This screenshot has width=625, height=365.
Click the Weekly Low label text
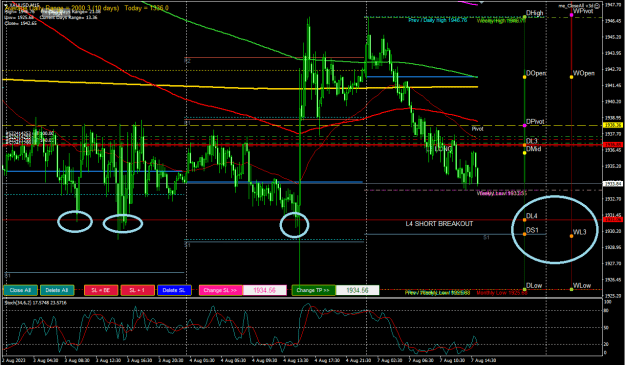pyautogui.click(x=502, y=193)
